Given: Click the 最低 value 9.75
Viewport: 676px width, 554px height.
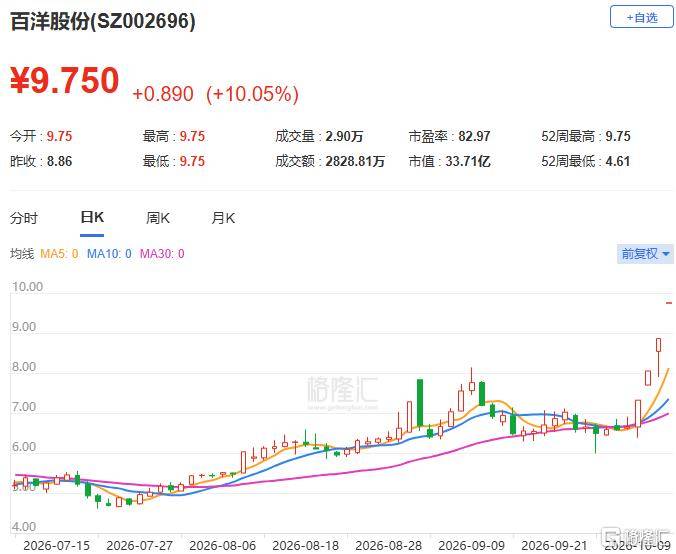Looking at the screenshot, I should click(192, 161).
